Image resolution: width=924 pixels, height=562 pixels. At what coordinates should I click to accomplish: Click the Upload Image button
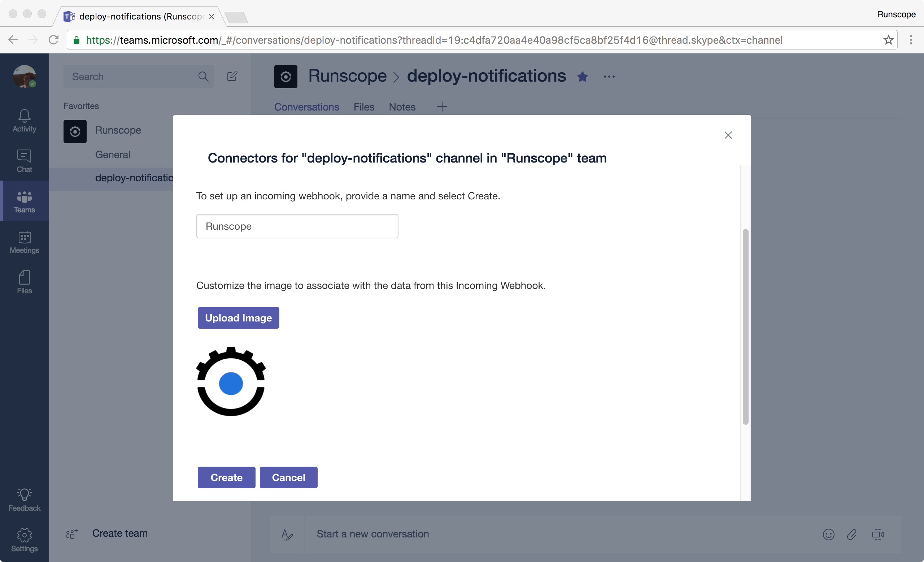(x=238, y=317)
